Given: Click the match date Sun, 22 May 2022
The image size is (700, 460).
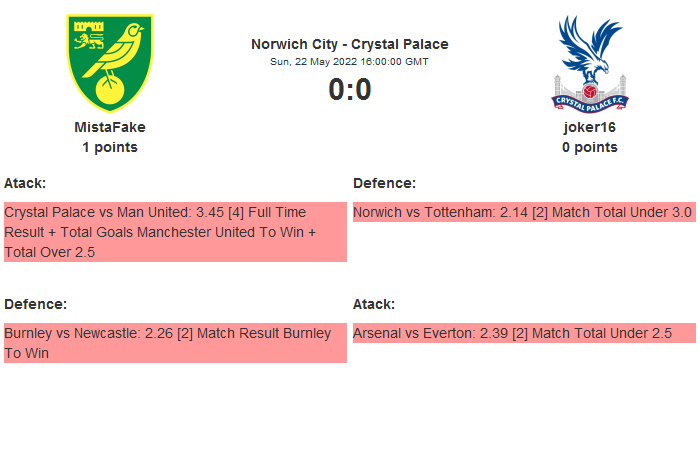Looking at the screenshot, I should [x=350, y=61].
